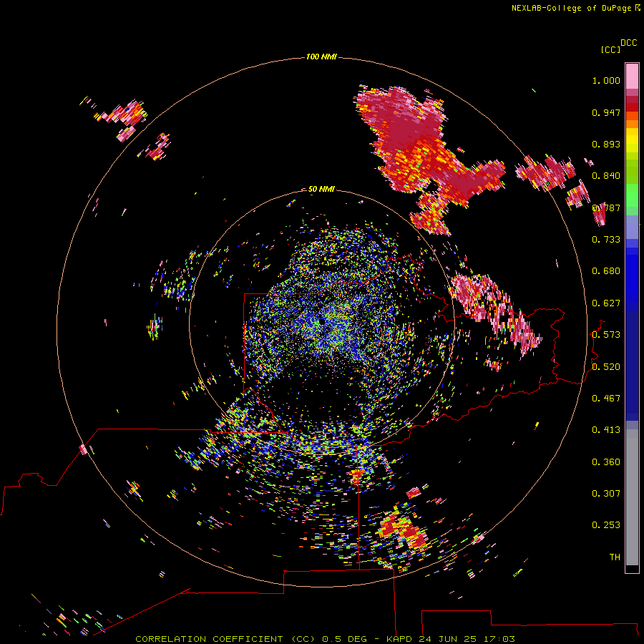The width and height of the screenshot is (644, 644).
Task: Click the 0.5 DEG elevation text
Action: click(x=344, y=639)
